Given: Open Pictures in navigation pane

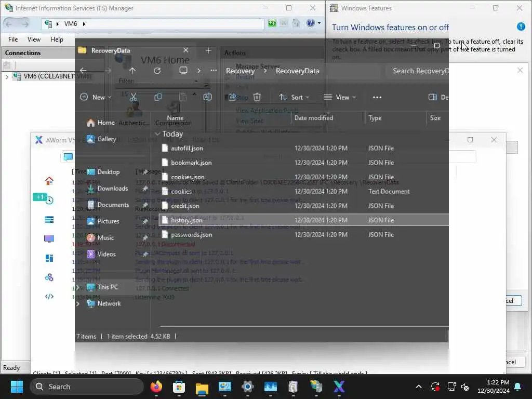Looking at the screenshot, I should [x=108, y=221].
